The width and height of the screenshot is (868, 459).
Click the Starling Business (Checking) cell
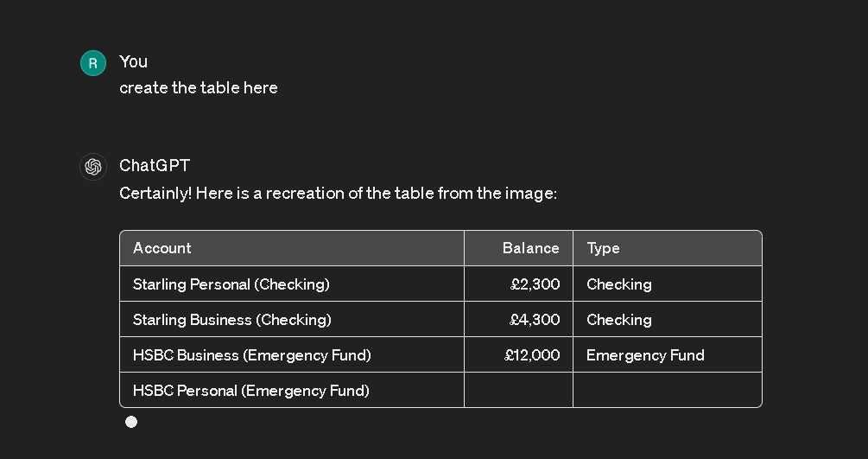pos(292,319)
